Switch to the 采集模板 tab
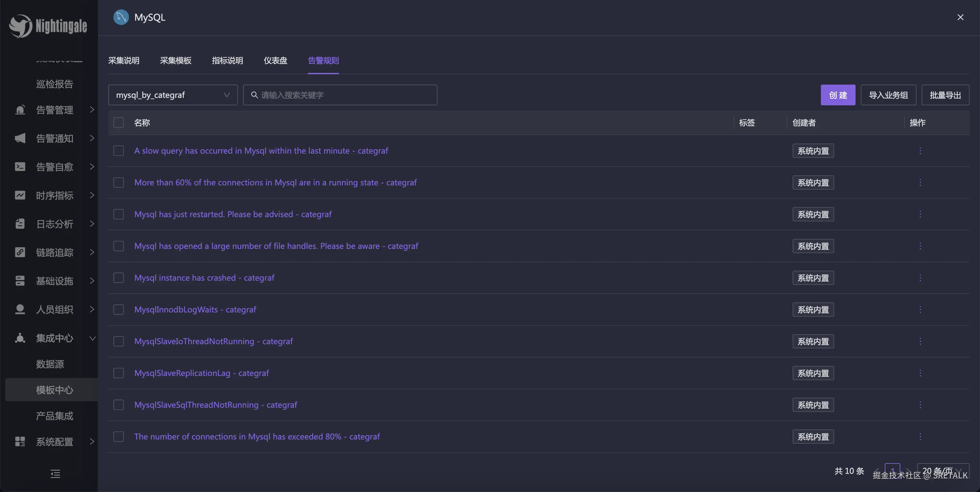 (175, 61)
